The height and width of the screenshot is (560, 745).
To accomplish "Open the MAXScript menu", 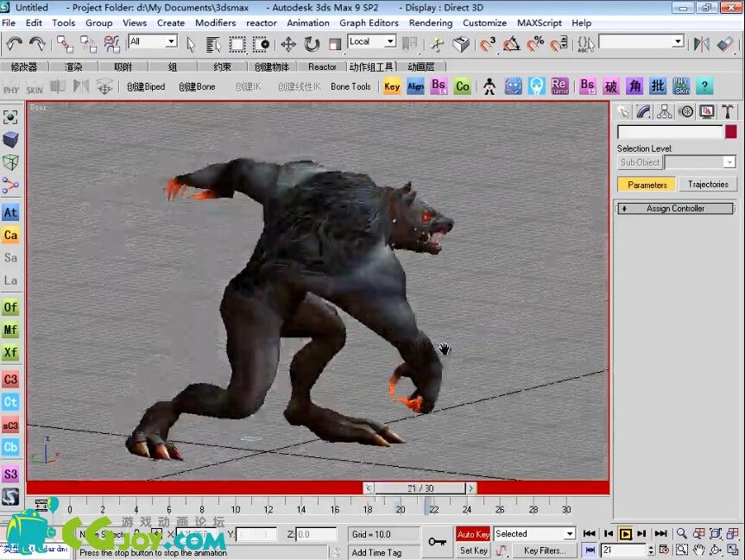I will pyautogui.click(x=540, y=22).
